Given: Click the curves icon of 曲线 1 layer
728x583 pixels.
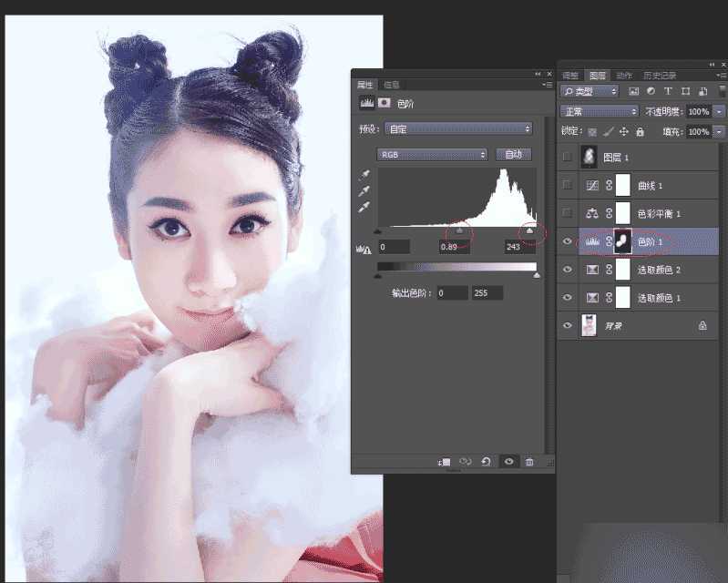Looking at the screenshot, I should pos(592,185).
